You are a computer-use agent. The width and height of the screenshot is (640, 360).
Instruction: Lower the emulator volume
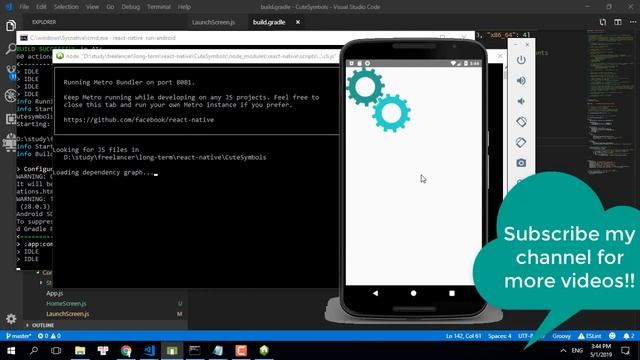coord(521,101)
